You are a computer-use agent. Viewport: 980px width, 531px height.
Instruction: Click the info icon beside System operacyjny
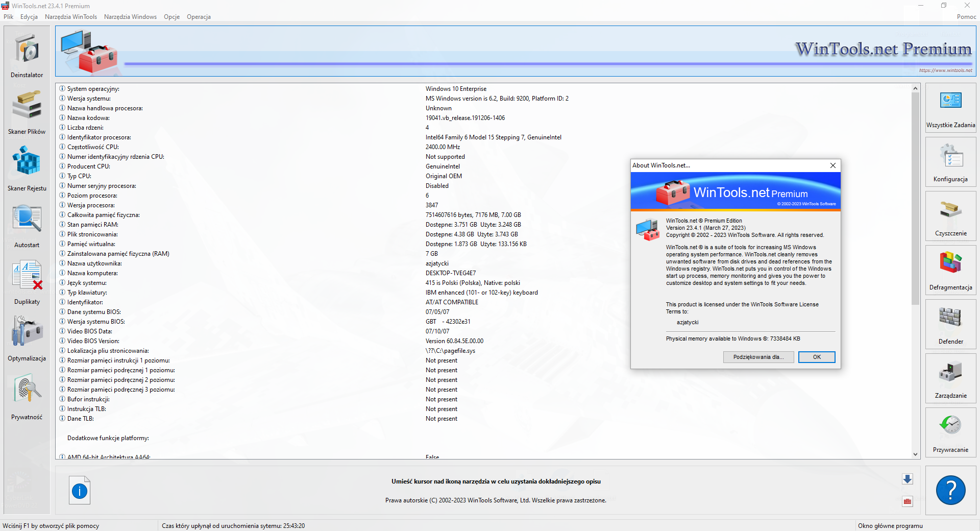[x=62, y=89]
